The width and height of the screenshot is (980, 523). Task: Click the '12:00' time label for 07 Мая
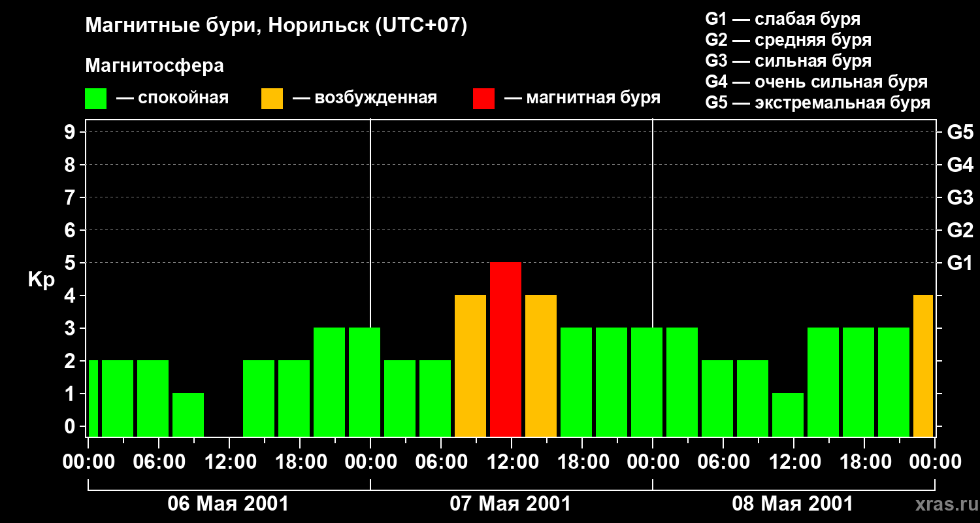(512, 462)
